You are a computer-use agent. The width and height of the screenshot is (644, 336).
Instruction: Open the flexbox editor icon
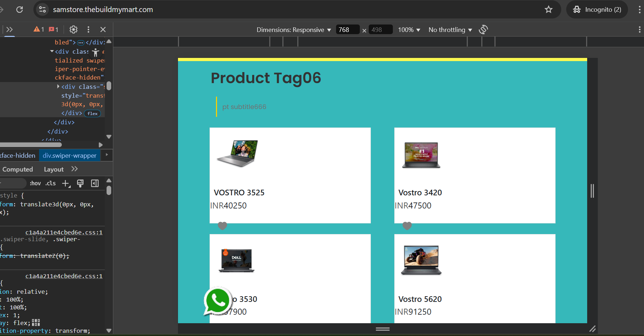coord(36,323)
